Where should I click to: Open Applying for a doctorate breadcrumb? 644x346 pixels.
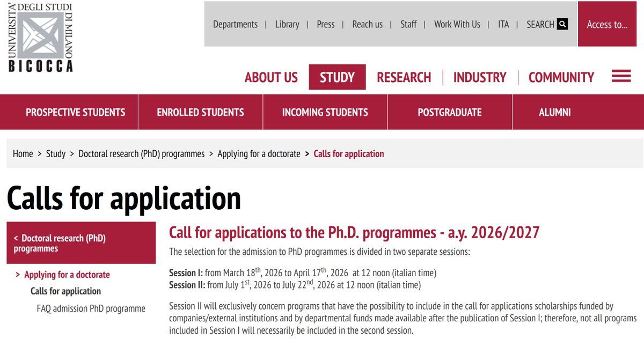click(x=259, y=153)
